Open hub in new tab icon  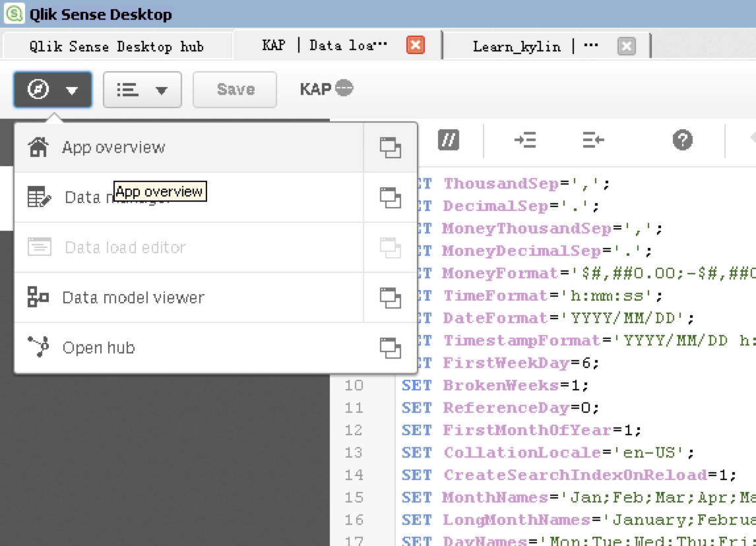(x=390, y=348)
